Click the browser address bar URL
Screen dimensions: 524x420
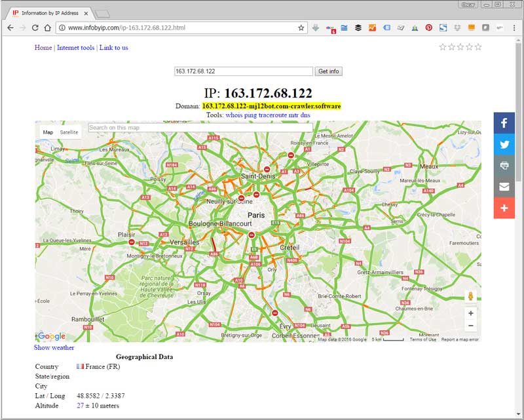[x=126, y=28]
